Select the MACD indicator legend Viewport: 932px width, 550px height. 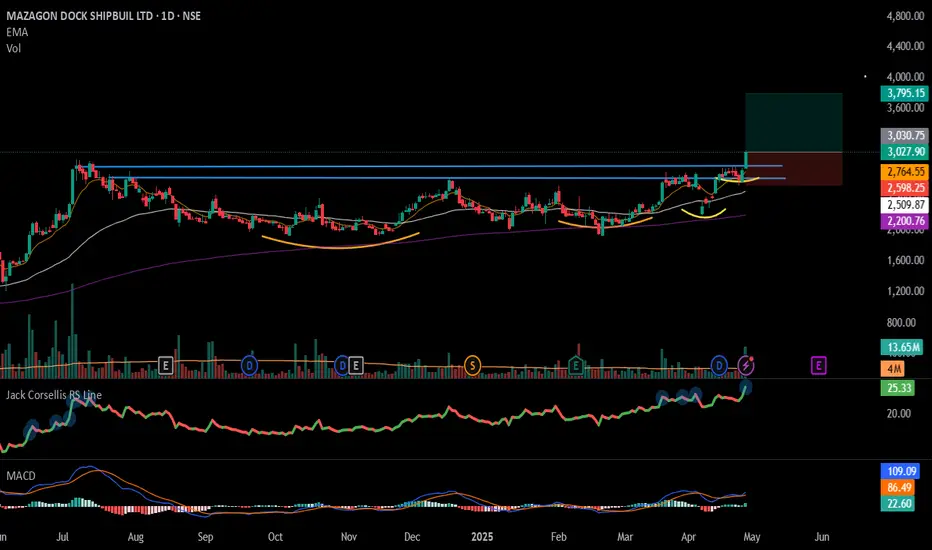pos(21,476)
